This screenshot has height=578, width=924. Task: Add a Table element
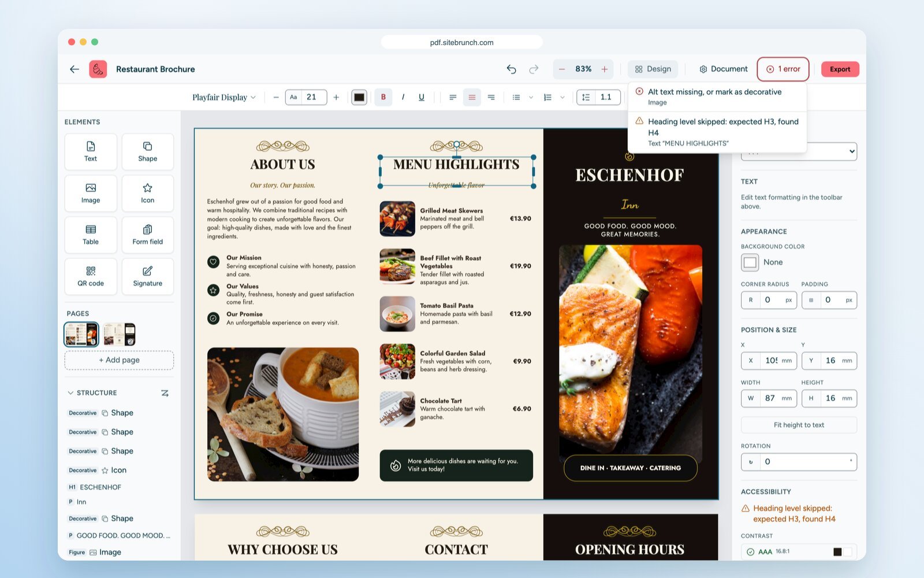[x=91, y=235]
